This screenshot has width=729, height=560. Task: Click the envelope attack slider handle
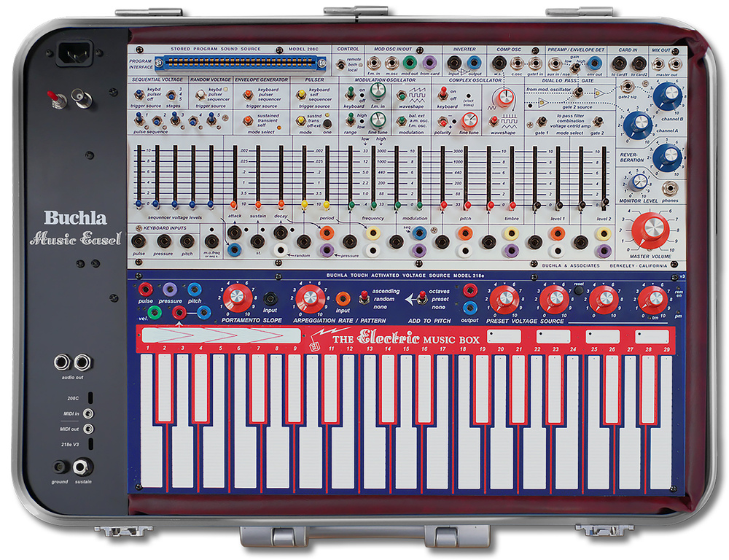(x=234, y=204)
